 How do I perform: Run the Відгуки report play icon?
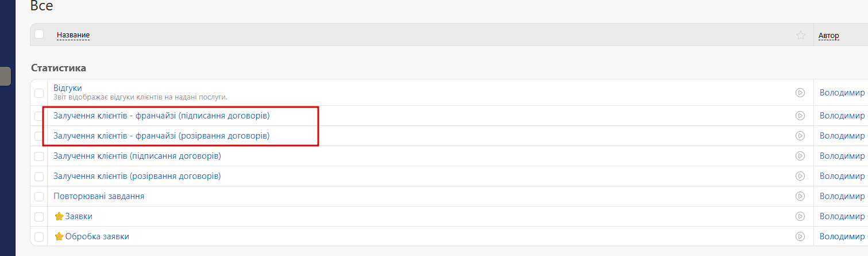point(800,93)
